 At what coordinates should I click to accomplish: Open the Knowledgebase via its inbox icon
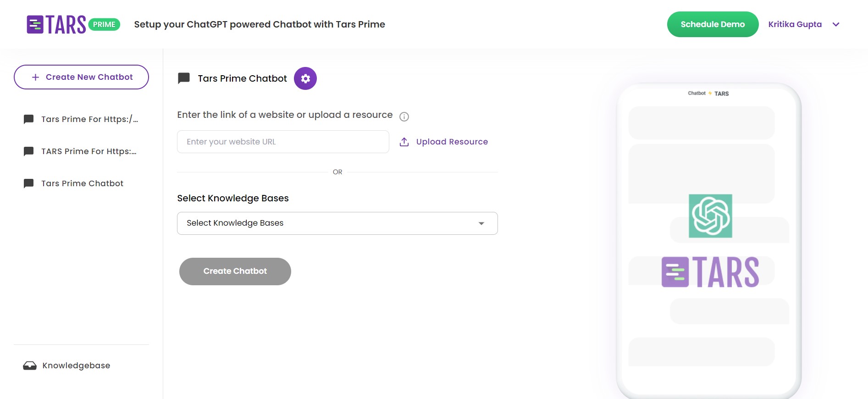[x=30, y=366]
